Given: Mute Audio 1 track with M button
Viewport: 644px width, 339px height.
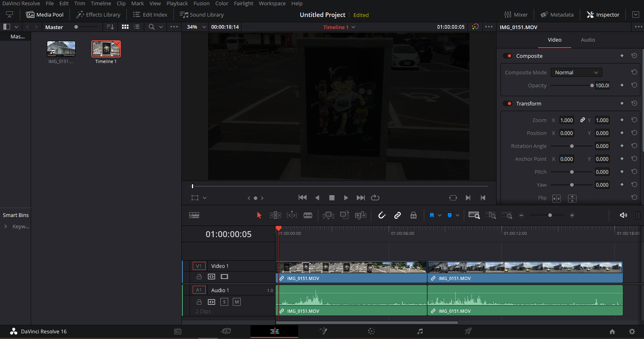Looking at the screenshot, I should pos(237,302).
